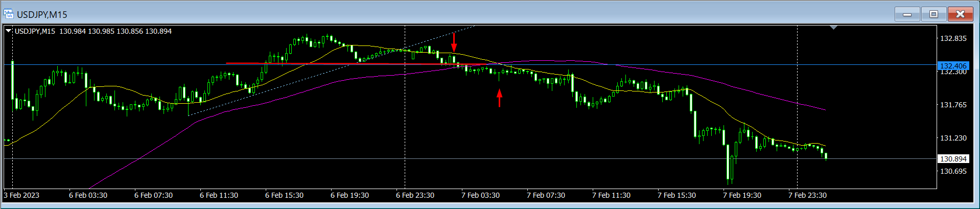
Task: Click the 3 Feb 2023 date label
Action: 21,195
